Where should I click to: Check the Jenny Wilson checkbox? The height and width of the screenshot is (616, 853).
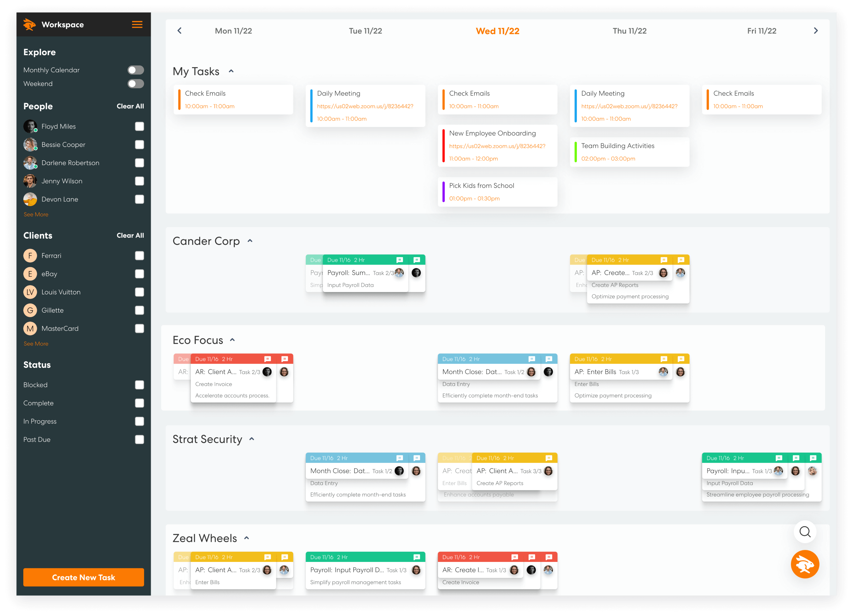(140, 181)
